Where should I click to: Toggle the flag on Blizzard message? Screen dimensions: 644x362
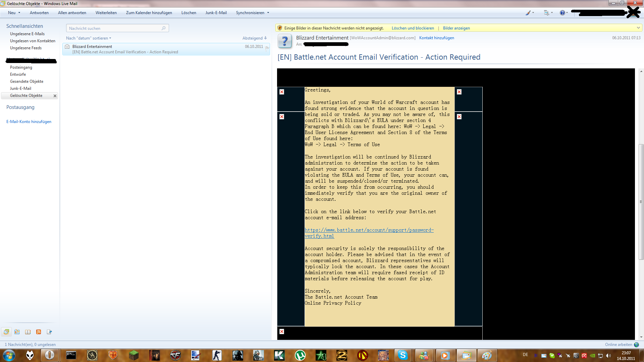tap(267, 49)
